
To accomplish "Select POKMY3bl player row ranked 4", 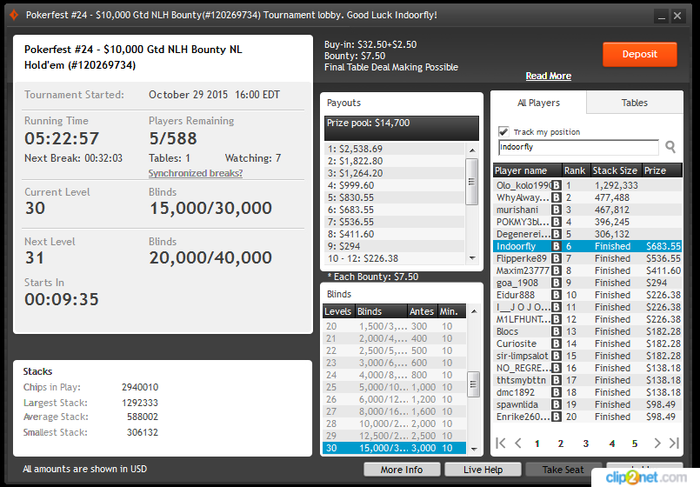I will tap(588, 222).
